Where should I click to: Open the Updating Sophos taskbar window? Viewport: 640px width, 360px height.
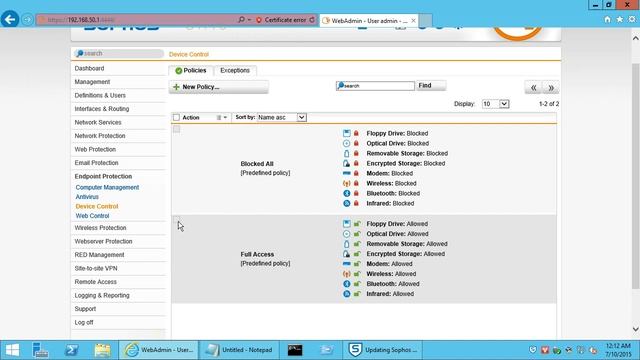coord(383,350)
